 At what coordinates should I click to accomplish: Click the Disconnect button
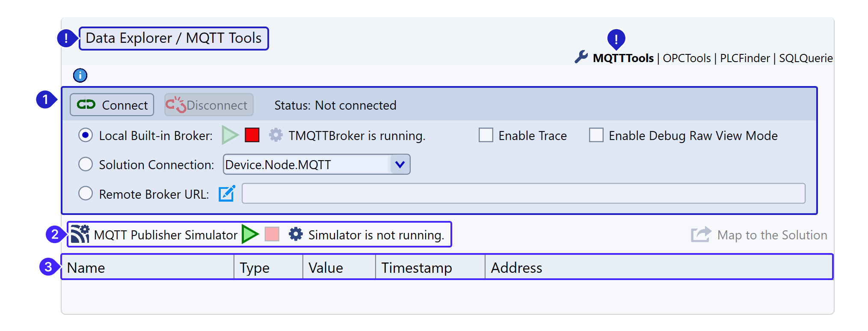pyautogui.click(x=209, y=105)
